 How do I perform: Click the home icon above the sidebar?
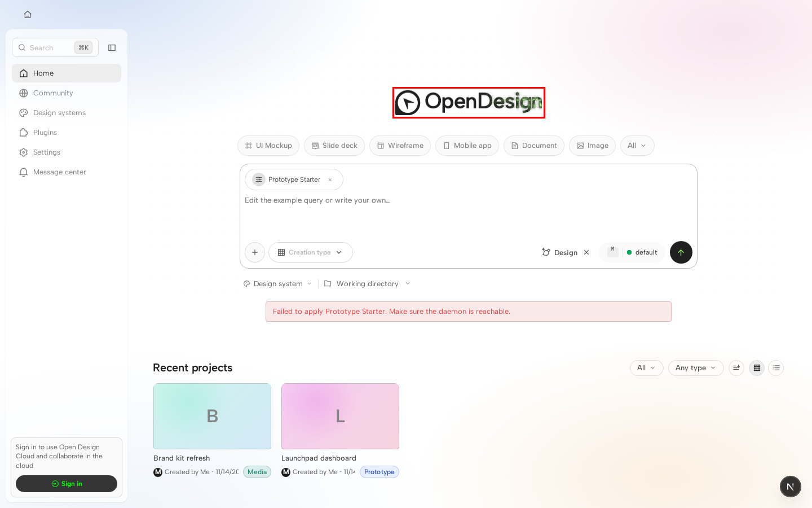click(28, 15)
